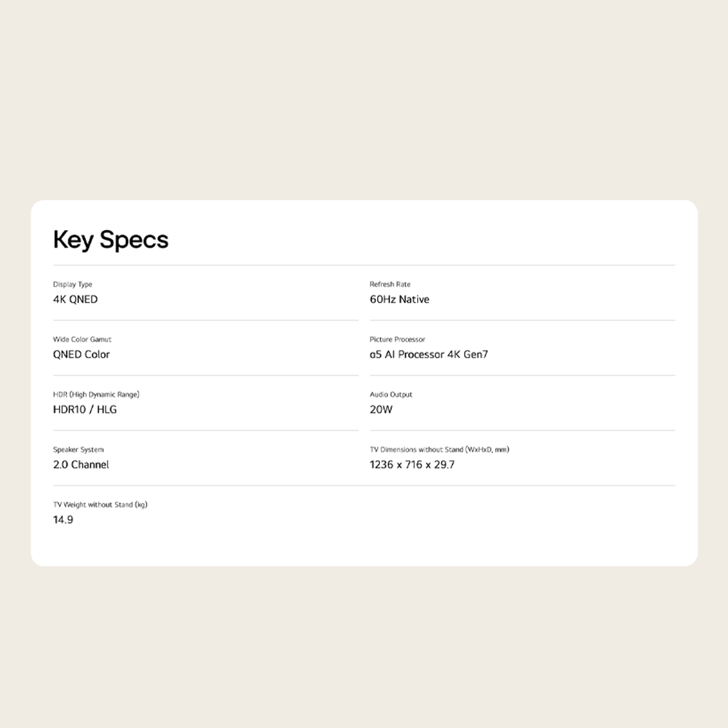
Task: Click the Display Type label
Action: (x=73, y=285)
